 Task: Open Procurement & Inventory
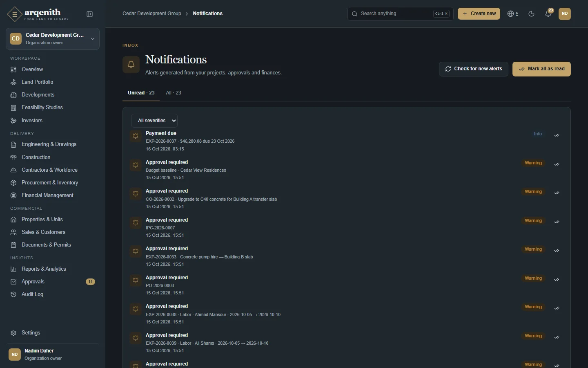tap(53, 183)
